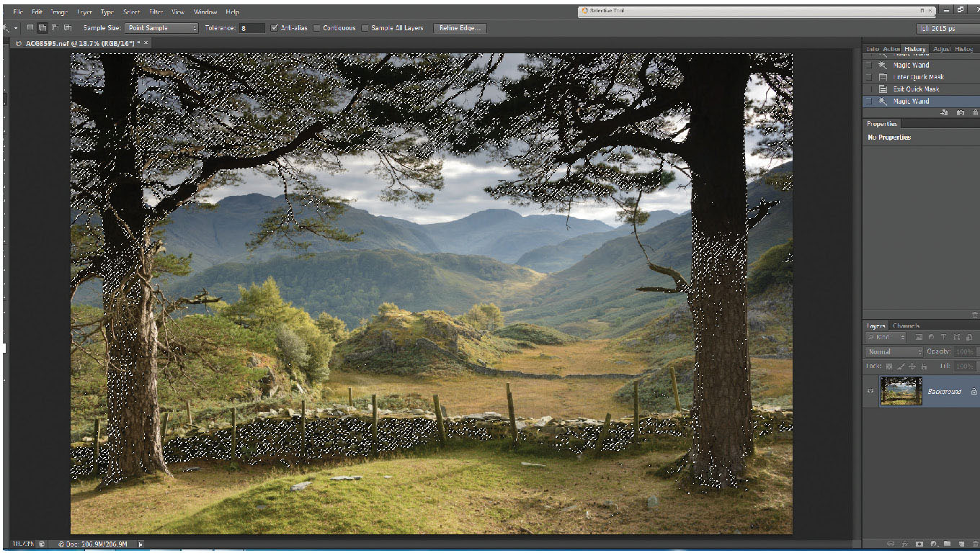Open the Type menu
The height and width of the screenshot is (553, 980).
click(107, 12)
